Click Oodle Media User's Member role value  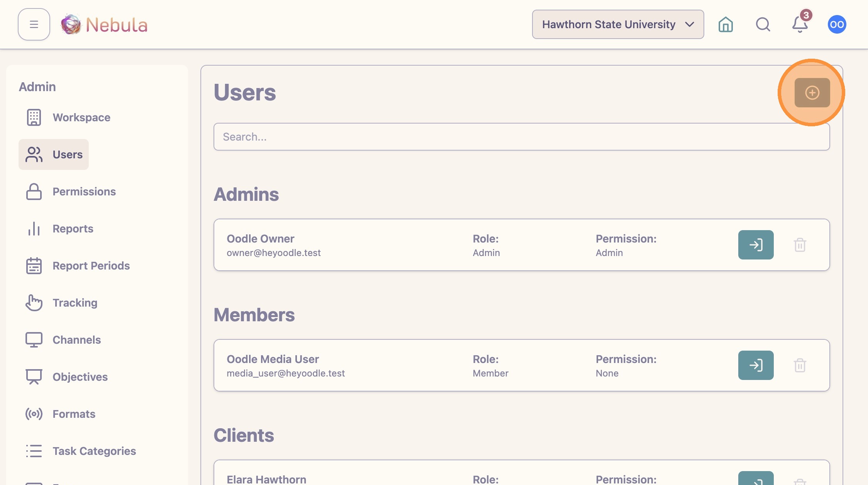(x=490, y=373)
